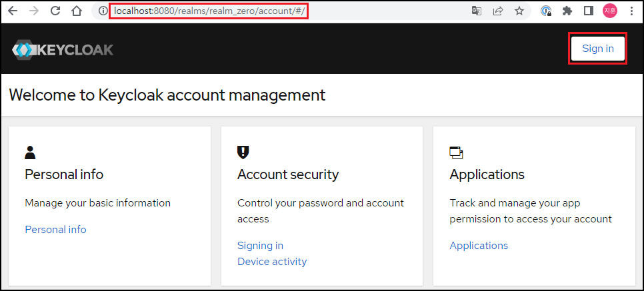
Task: Click the Personal info card heading
Action: pyautogui.click(x=64, y=174)
